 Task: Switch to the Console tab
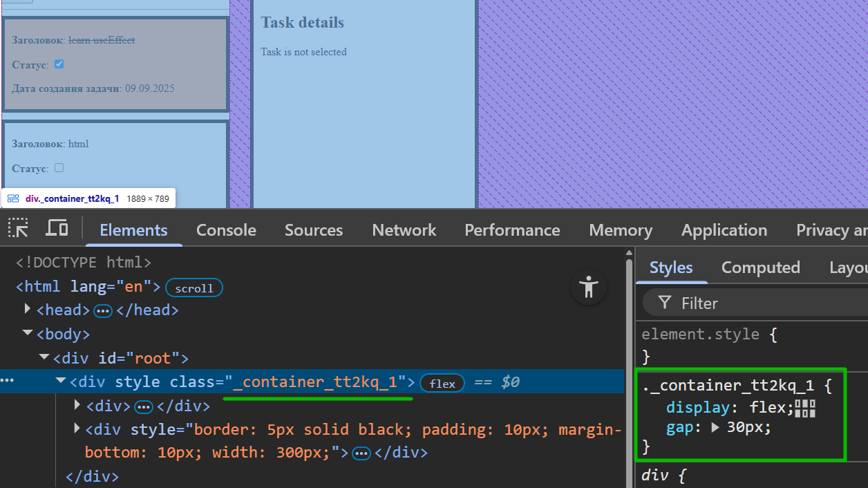coord(226,230)
